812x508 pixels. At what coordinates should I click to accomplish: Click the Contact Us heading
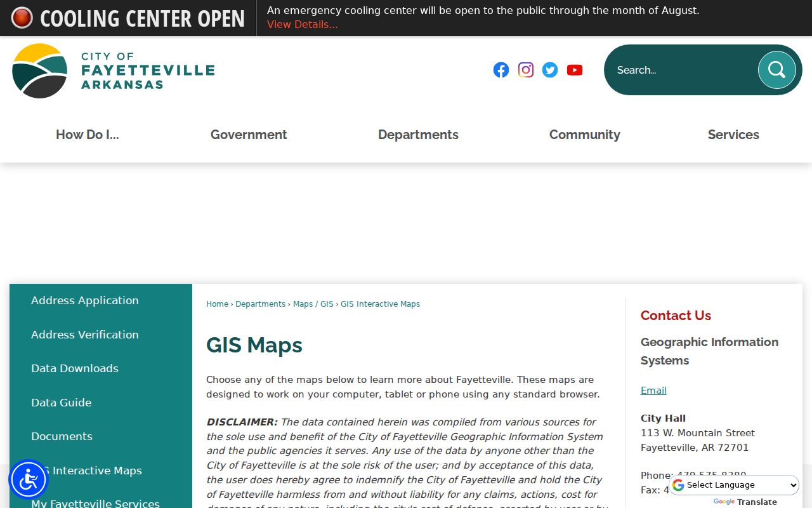(676, 316)
